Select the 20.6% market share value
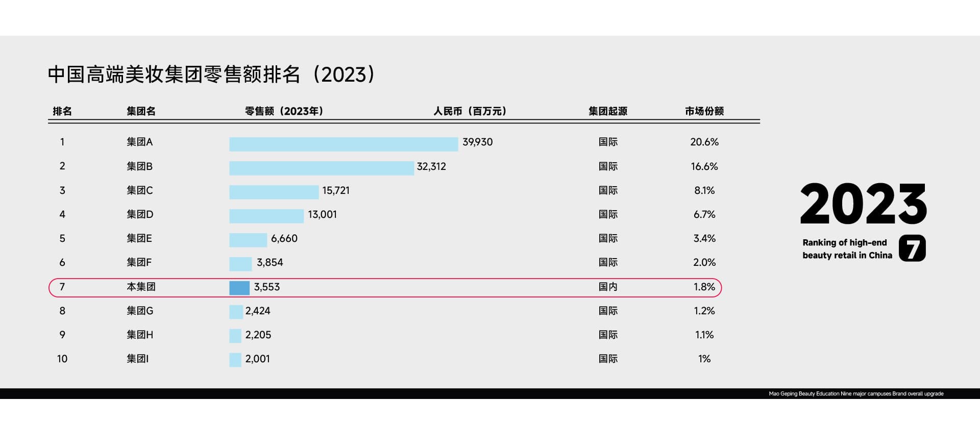Viewport: 980px width, 425px height. (704, 142)
